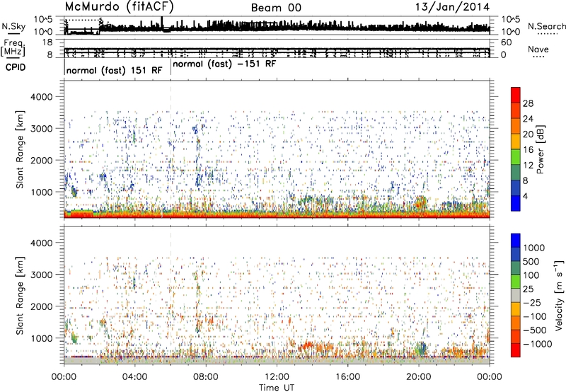The image size is (566, 392).
Task: Click the '08:00' time axis label
Action: (x=206, y=377)
